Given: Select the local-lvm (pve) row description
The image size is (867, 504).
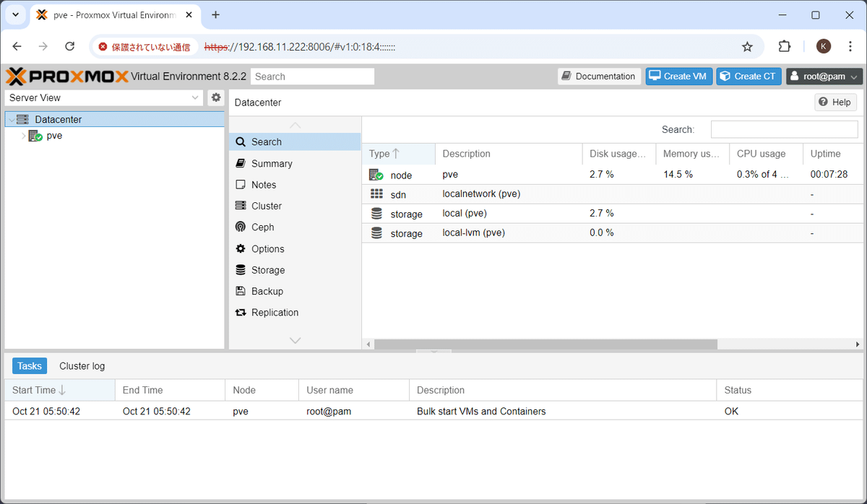Looking at the screenshot, I should (x=473, y=233).
